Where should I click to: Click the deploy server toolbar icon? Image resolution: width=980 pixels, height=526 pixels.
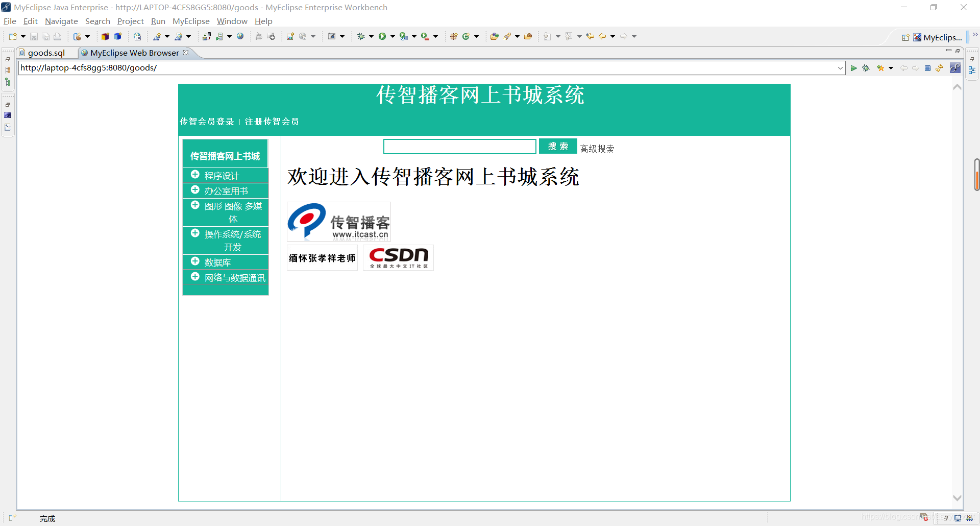click(x=207, y=36)
